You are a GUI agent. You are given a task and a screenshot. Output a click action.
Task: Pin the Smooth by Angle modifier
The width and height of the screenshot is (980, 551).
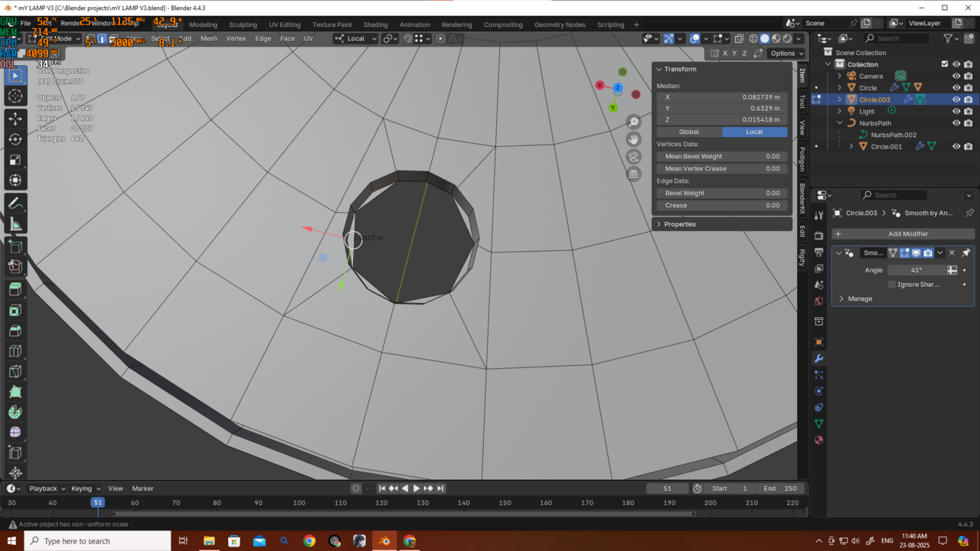click(965, 253)
